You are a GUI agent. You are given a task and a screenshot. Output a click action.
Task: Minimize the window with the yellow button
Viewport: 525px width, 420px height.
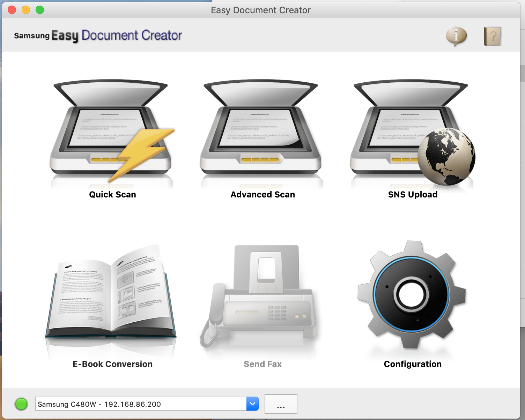coord(26,10)
